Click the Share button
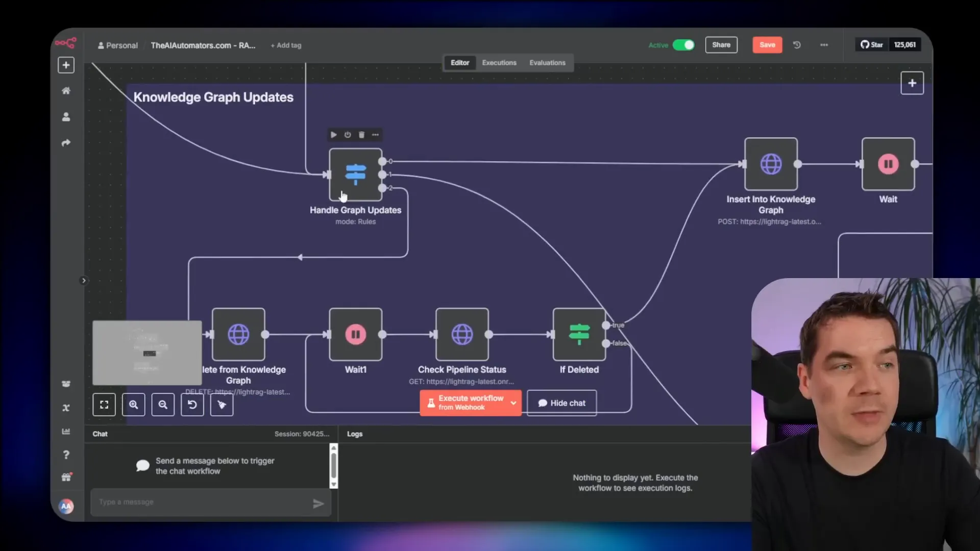 tap(721, 45)
